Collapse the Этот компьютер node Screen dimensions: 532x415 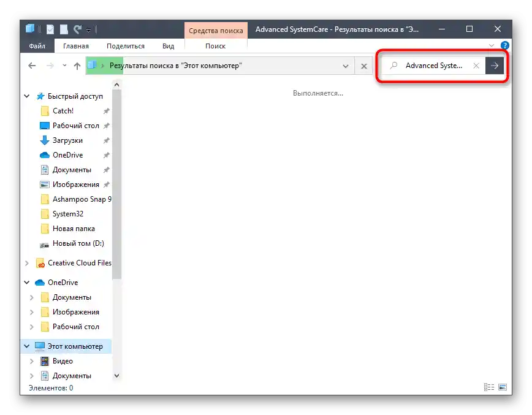[x=27, y=346]
